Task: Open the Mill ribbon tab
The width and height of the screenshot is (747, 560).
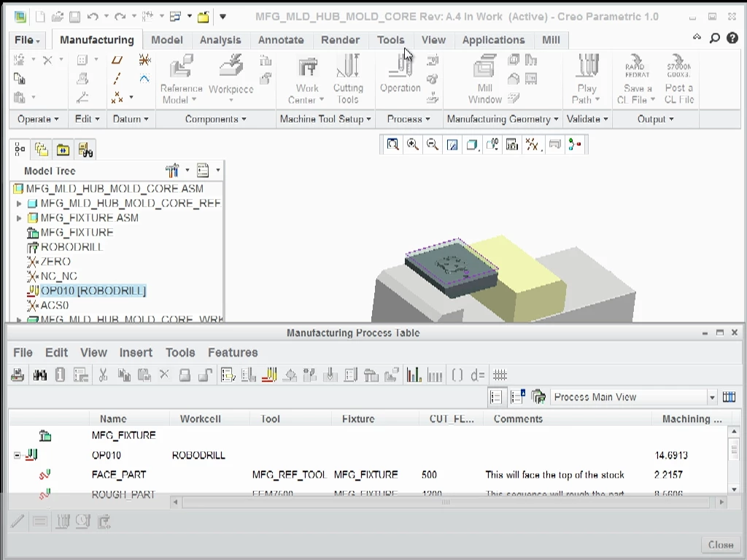Action: (551, 40)
